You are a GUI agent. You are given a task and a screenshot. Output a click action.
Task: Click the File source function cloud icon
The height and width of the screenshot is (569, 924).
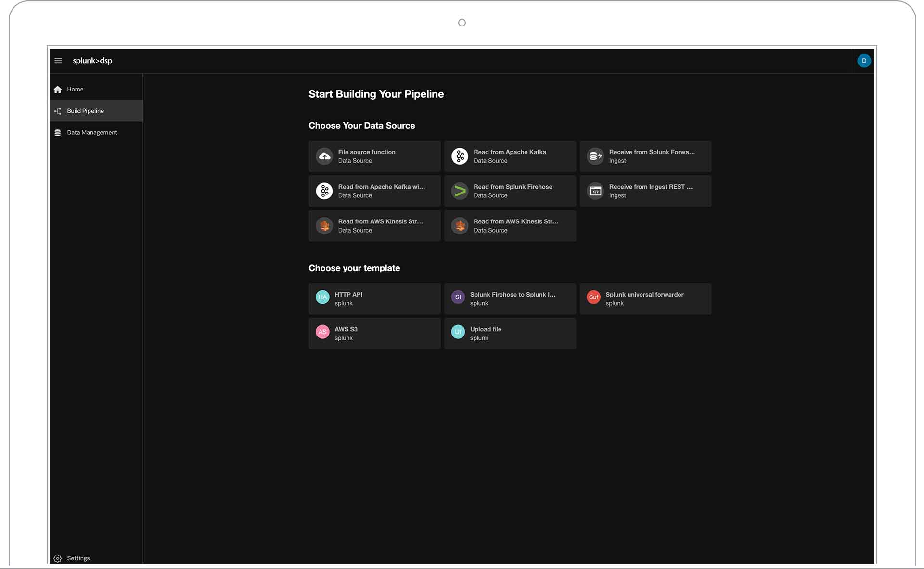coord(324,156)
